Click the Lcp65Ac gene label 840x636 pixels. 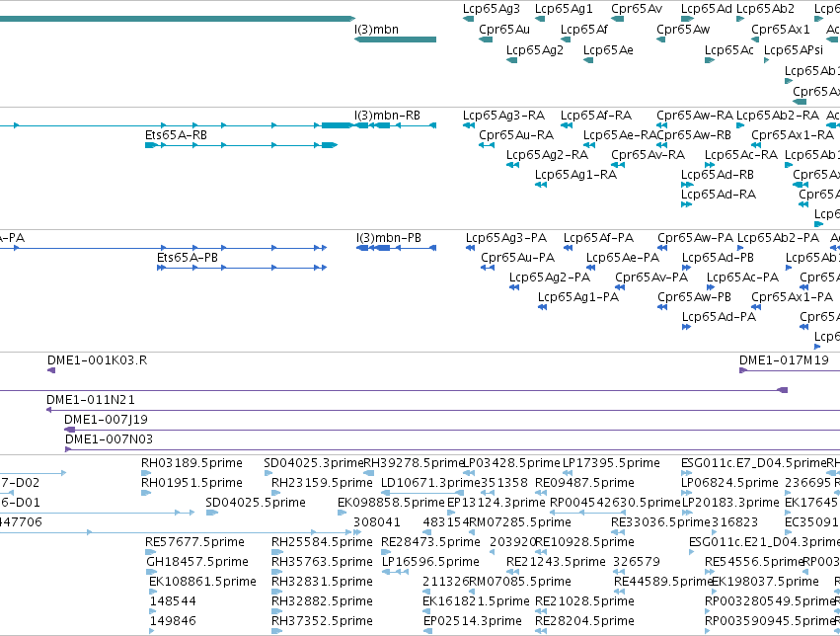pos(729,50)
